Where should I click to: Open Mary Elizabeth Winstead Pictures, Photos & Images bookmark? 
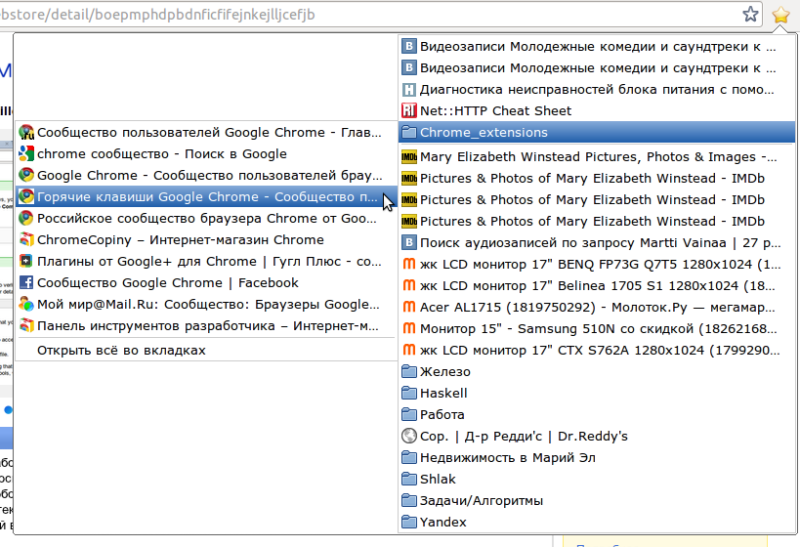597,157
